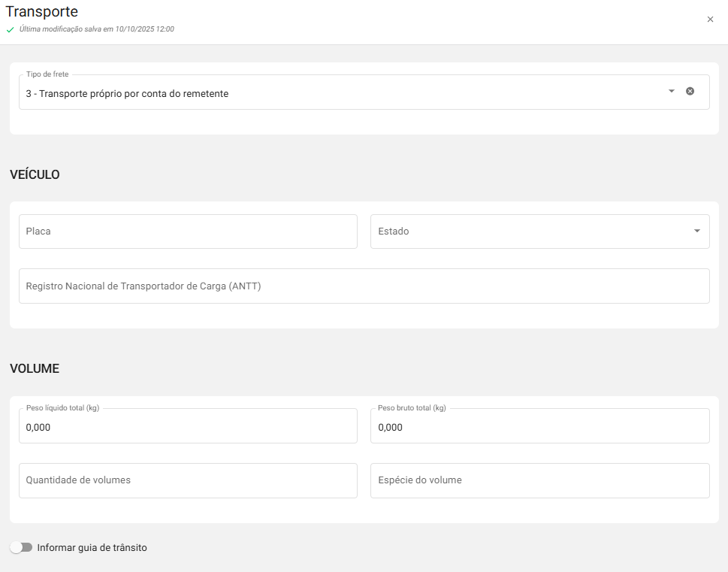Open the Tipo de frete dropdown arrow
This screenshot has width=728, height=572.
pos(672,91)
